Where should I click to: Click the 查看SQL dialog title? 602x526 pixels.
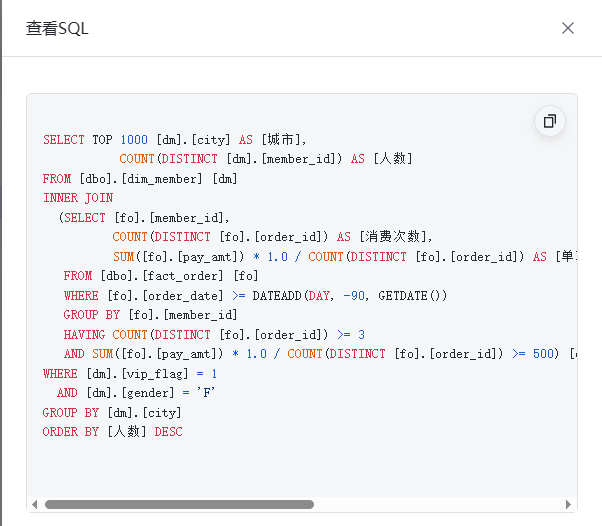[x=57, y=28]
